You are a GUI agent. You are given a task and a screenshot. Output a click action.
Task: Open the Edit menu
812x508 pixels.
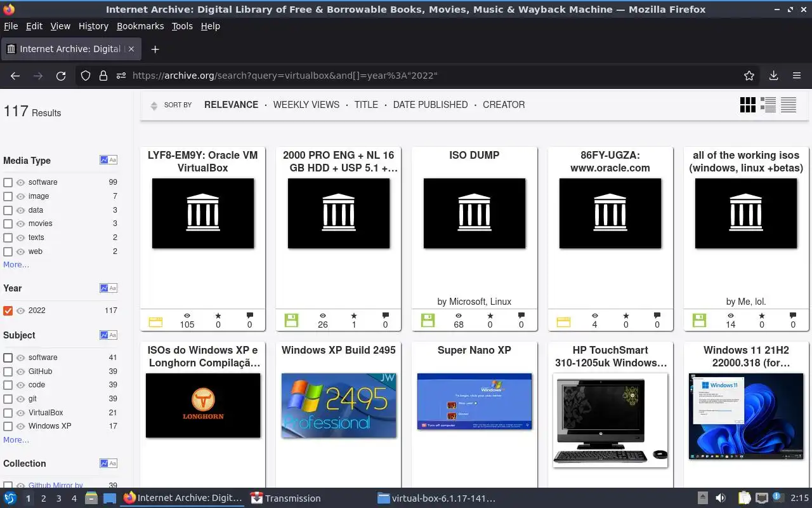click(34, 26)
